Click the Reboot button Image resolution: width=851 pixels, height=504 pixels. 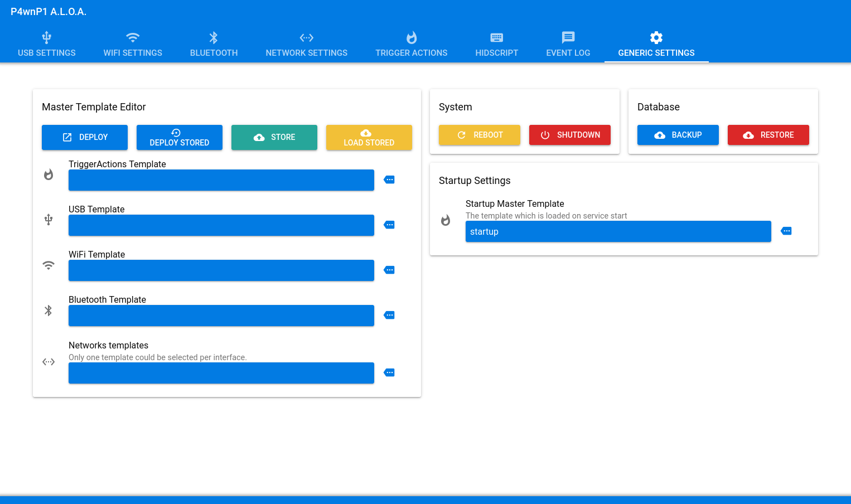coord(480,135)
